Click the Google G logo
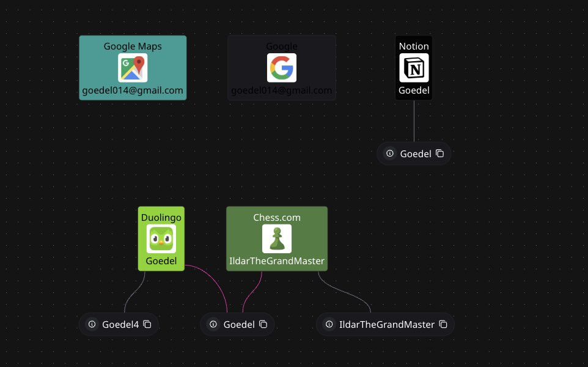Viewport: 588px width, 367px height. [x=282, y=67]
